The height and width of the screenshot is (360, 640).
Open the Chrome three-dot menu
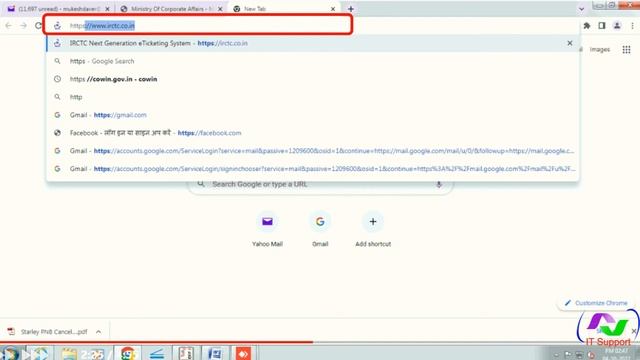[632, 26]
